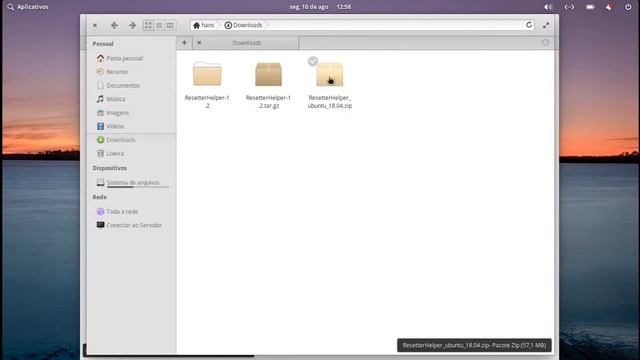Click the home breadcrumb in path bar
640x360 pixels.
click(x=203, y=25)
